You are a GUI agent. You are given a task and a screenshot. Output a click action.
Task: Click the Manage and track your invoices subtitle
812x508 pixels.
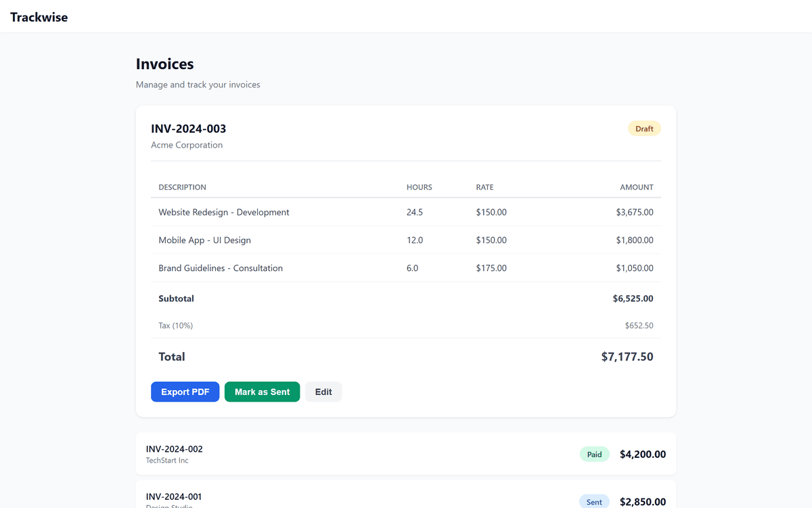pos(198,85)
